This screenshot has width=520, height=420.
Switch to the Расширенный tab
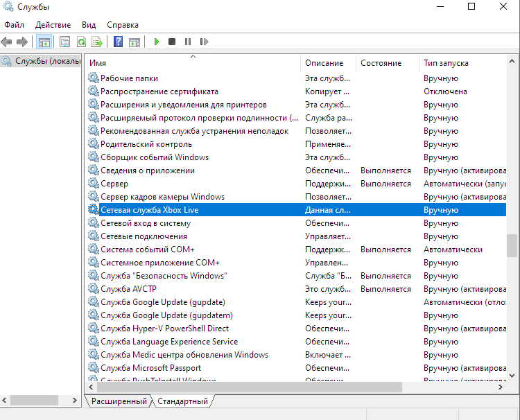pos(119,401)
